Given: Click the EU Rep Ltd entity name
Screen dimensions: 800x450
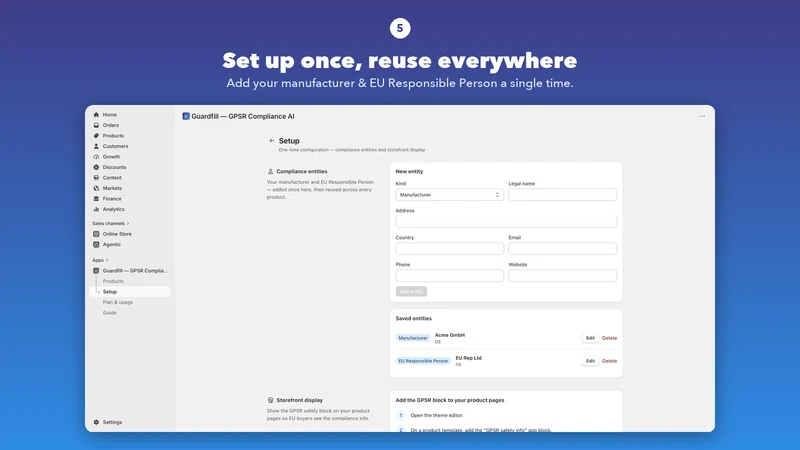Looking at the screenshot, I should (468, 358).
